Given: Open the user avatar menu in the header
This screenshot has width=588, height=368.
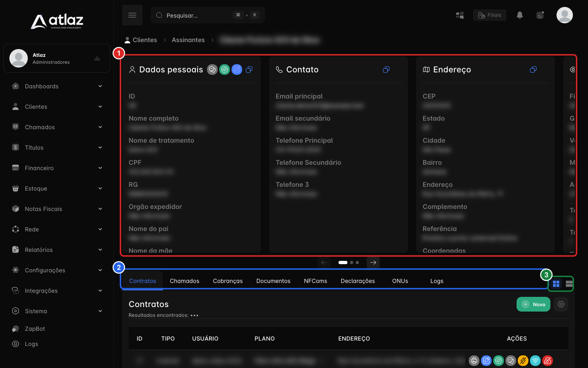Looking at the screenshot, I should click(565, 15).
